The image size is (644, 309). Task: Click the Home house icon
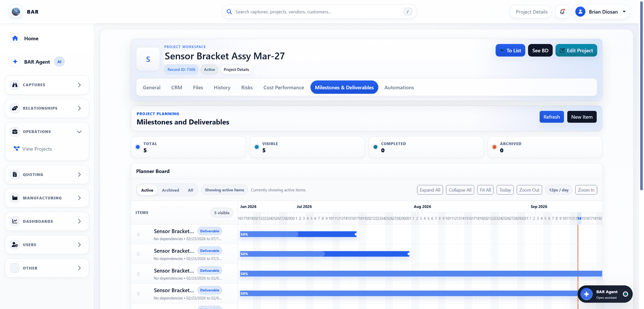coord(15,38)
